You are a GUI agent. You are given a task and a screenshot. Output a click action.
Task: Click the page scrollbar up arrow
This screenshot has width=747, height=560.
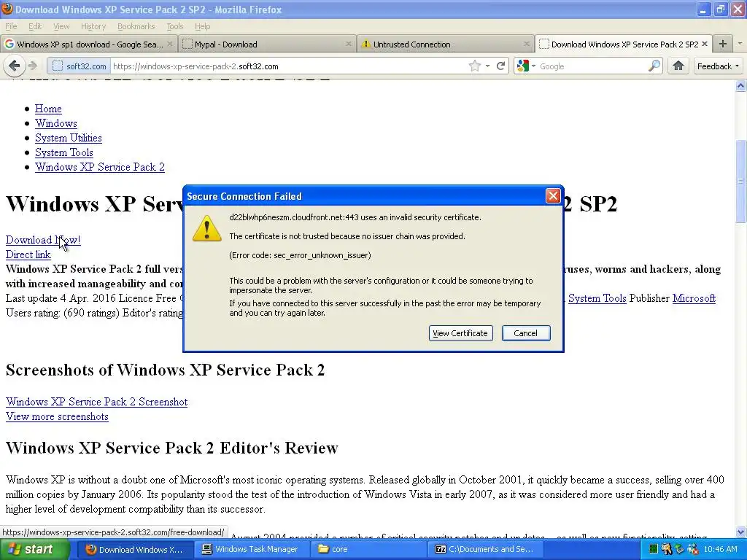point(741,86)
